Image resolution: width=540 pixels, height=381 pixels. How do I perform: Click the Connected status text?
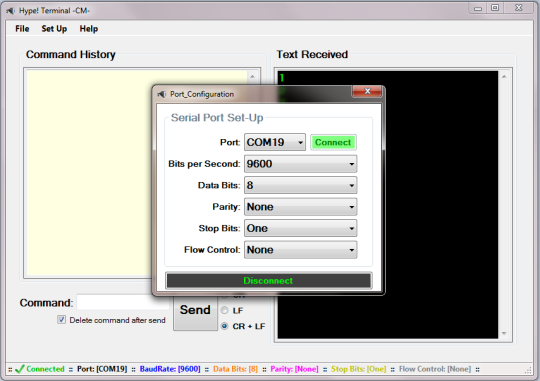(45, 369)
